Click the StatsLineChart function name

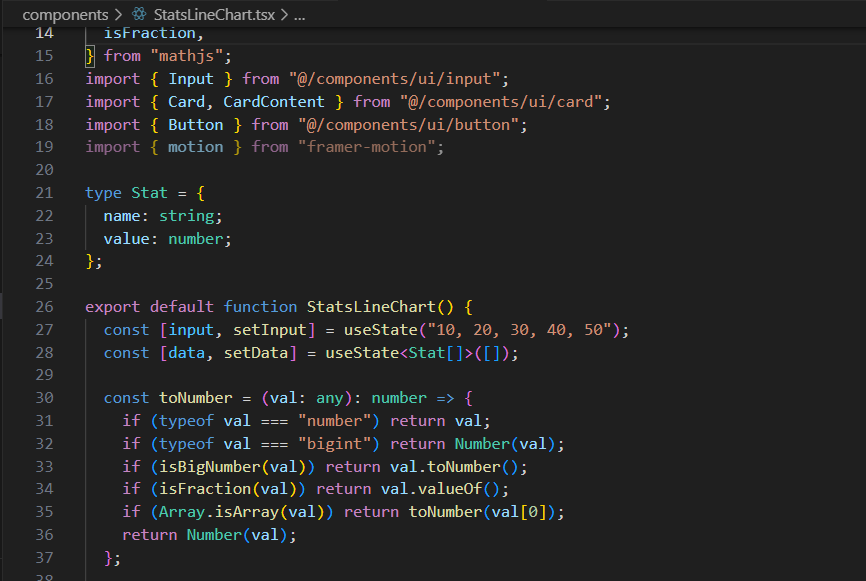[371, 307]
